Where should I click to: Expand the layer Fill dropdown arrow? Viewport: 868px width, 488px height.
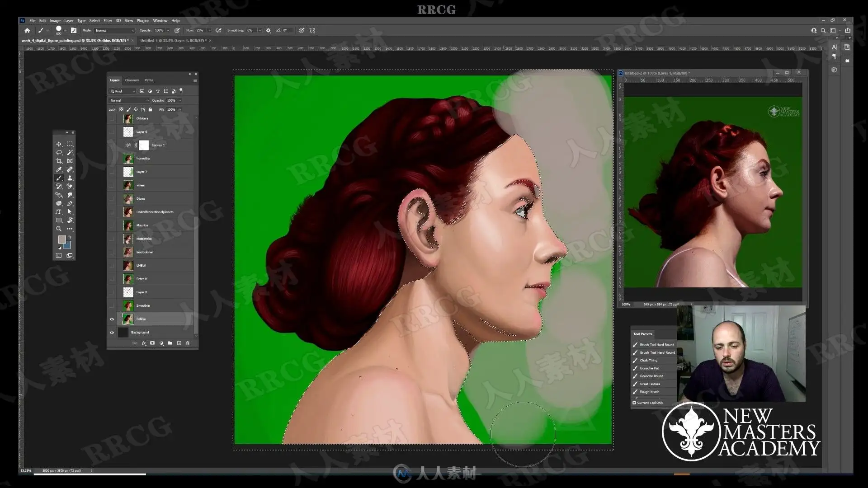tap(179, 109)
